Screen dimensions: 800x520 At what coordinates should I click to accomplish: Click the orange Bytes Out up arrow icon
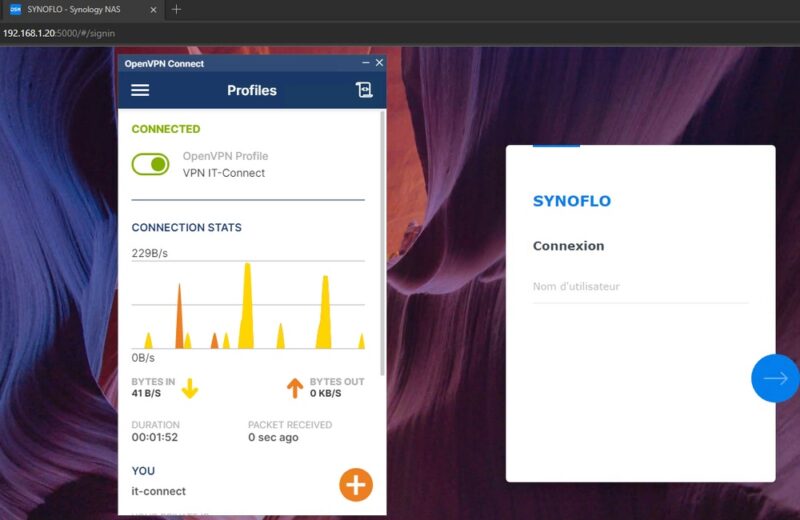pos(294,388)
